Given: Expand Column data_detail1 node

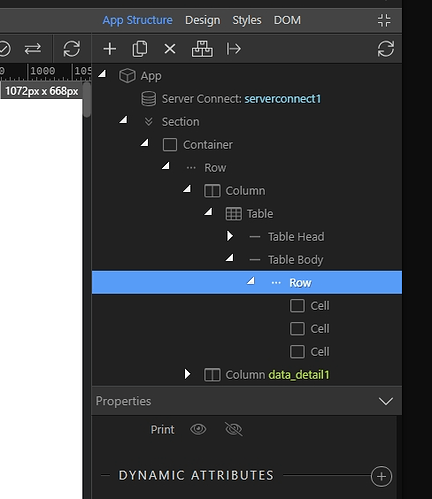Looking at the screenshot, I should coord(187,374).
